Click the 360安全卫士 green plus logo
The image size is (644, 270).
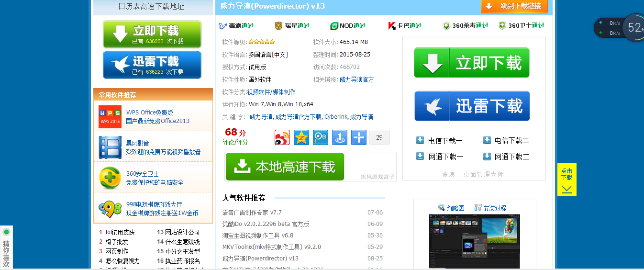click(x=110, y=178)
